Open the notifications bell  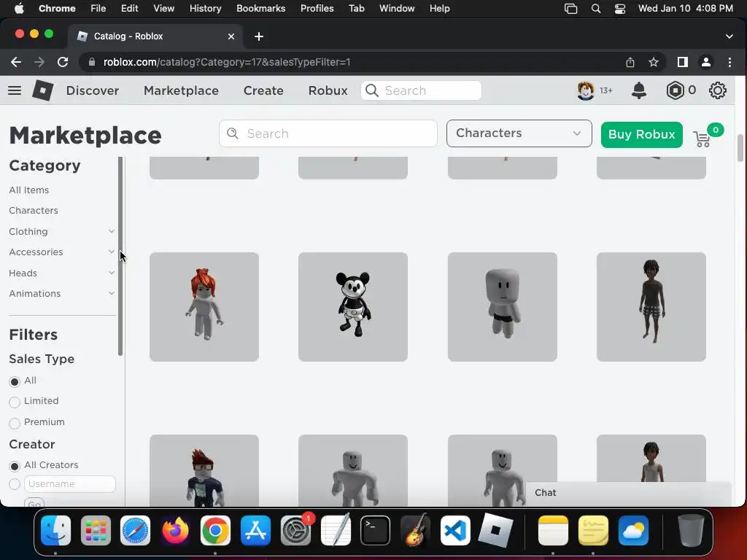pos(639,90)
